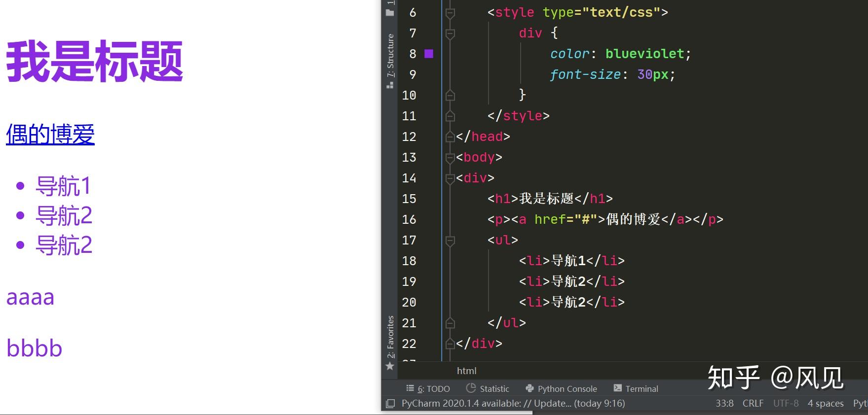This screenshot has height=415, width=868.
Task: Open the Project folder icon in sidebar
Action: click(x=390, y=12)
